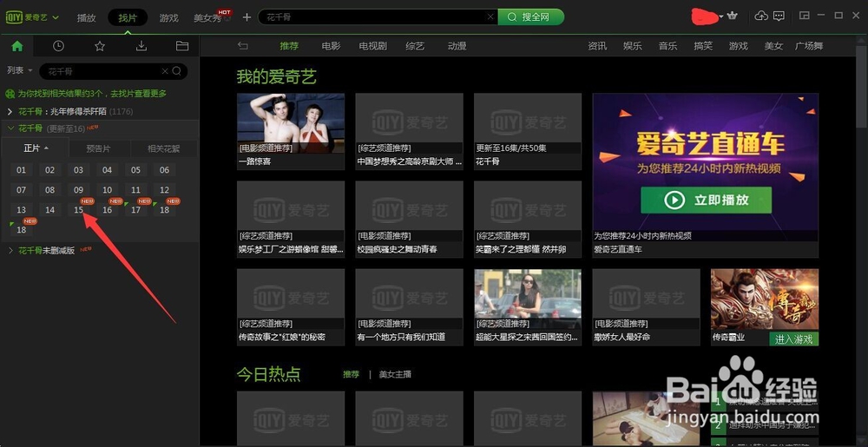Go back with the return arrow icon
Viewport: 868px width, 447px height.
tap(242, 46)
